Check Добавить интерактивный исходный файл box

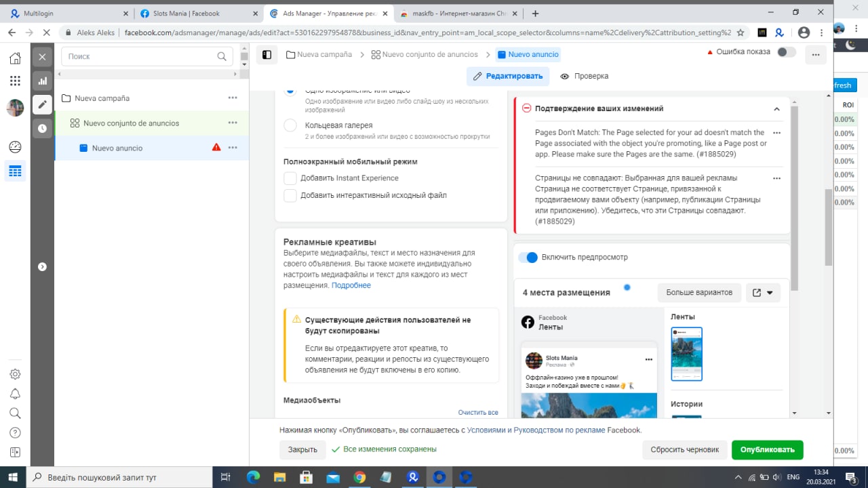(290, 196)
